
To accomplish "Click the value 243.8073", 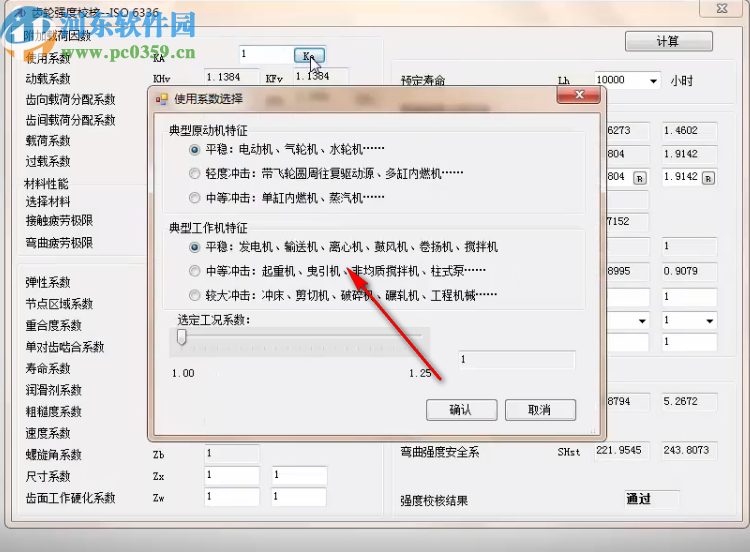I will coord(689,450).
